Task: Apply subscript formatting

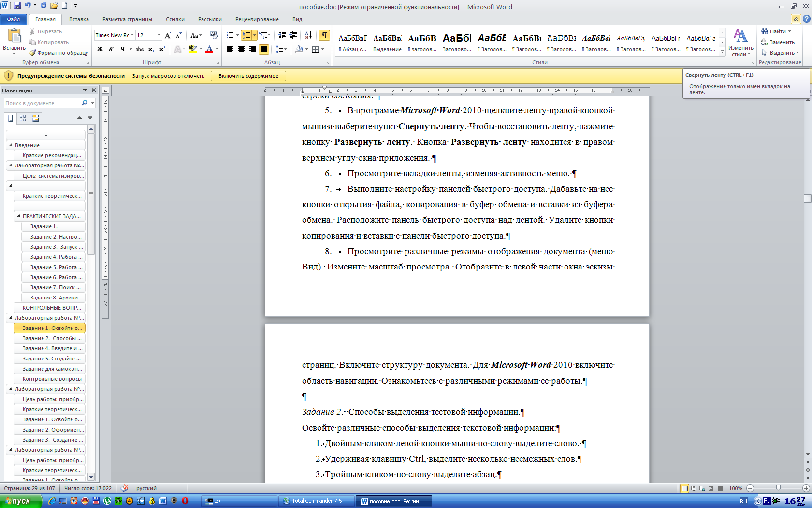Action: pos(151,49)
